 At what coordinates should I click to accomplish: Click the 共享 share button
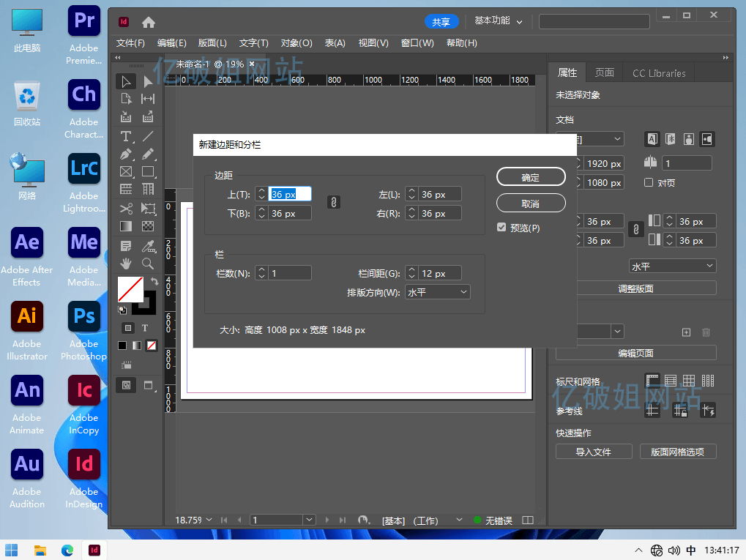coord(441,21)
